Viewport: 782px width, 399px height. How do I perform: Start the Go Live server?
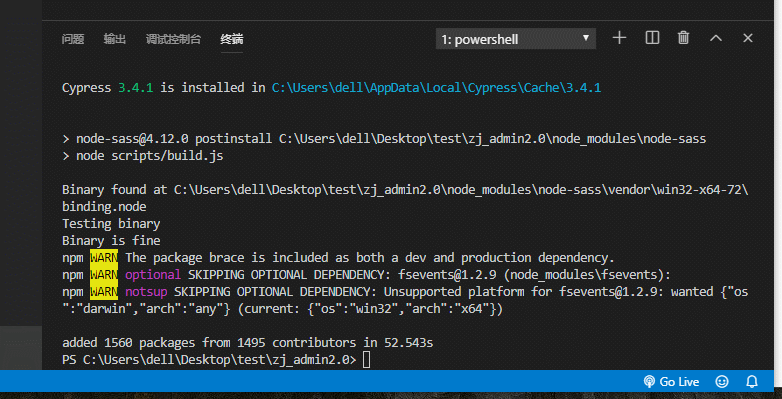coord(671,382)
